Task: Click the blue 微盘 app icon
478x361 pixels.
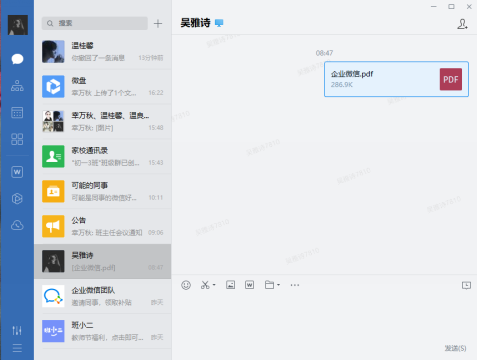Action: [53, 87]
